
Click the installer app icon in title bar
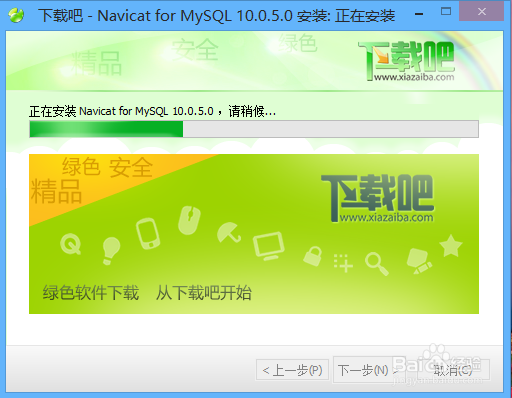[x=16, y=15]
